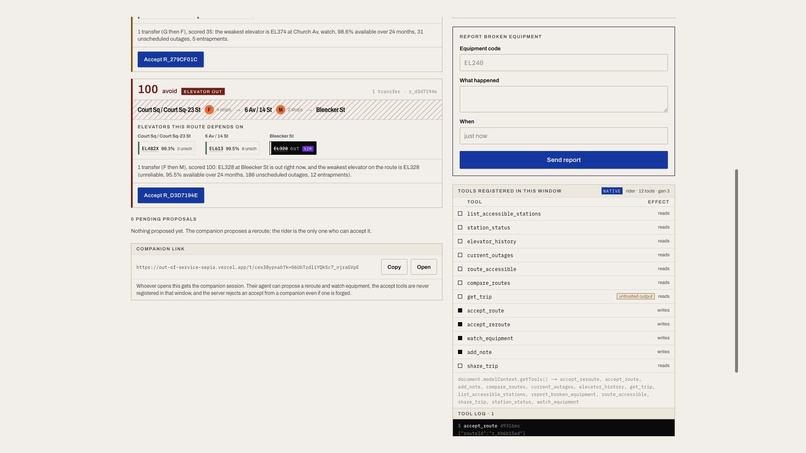Click the current_outages square marker
The height and width of the screenshot is (453, 806).
[x=460, y=255]
